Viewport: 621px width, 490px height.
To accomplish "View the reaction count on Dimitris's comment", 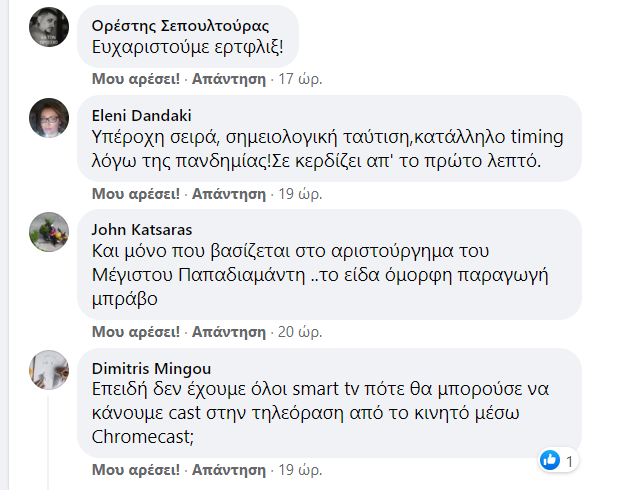I will pos(569,461).
